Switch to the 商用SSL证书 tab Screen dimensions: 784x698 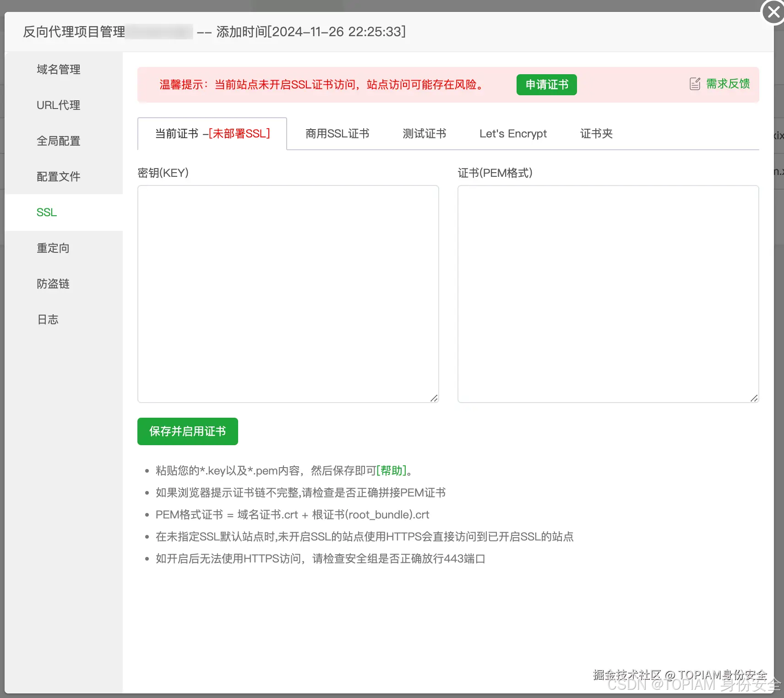coord(337,133)
